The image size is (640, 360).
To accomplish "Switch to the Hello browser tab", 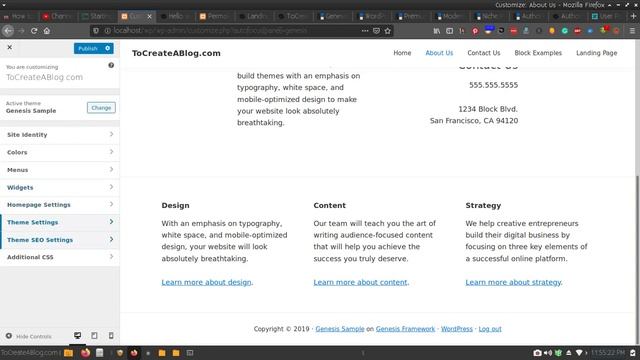I will click(176, 16).
